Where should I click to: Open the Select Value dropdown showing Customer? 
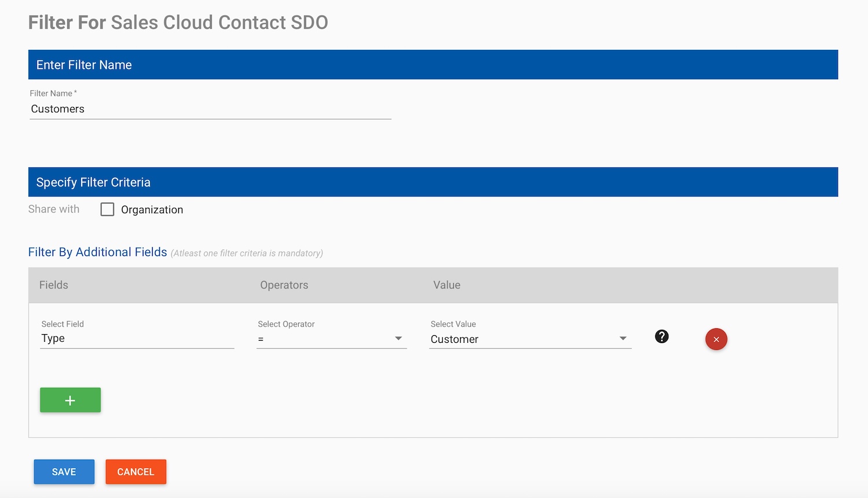point(530,339)
